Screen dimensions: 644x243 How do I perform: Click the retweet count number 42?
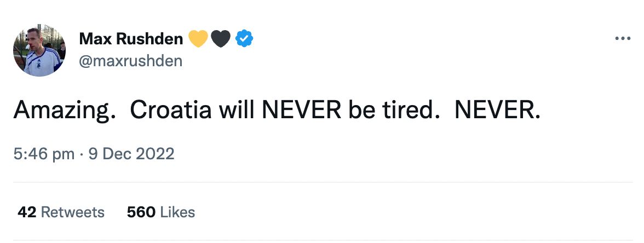pos(27,212)
